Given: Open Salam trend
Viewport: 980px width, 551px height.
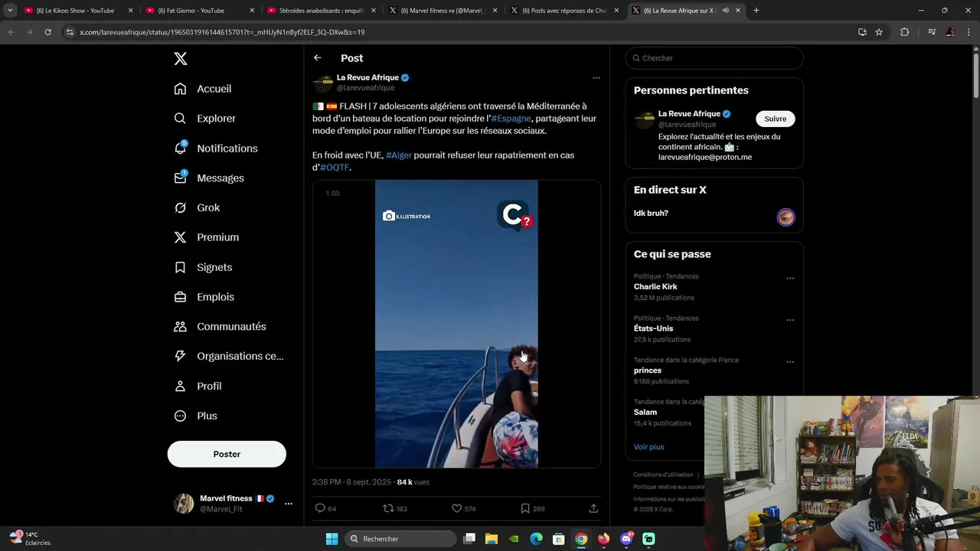Looking at the screenshot, I should point(645,412).
